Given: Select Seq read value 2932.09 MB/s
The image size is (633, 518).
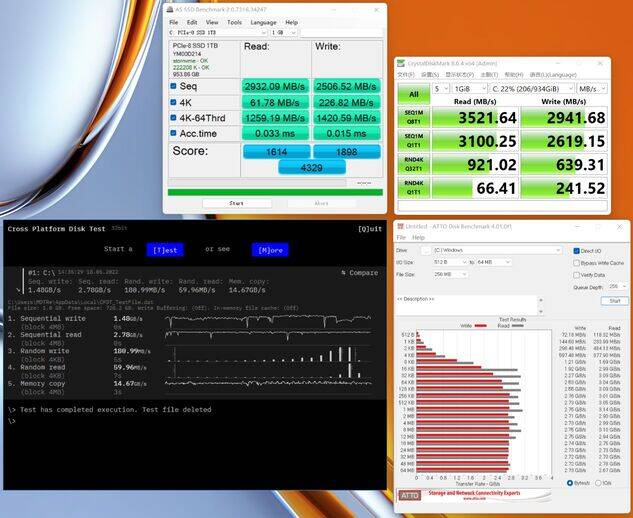Looking at the screenshot, I should tap(275, 86).
